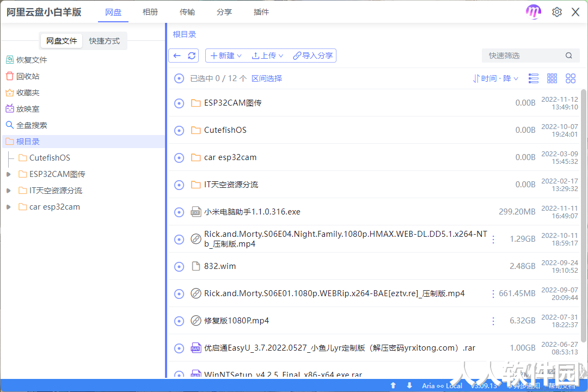Click the 区间选择 link

(x=267, y=78)
